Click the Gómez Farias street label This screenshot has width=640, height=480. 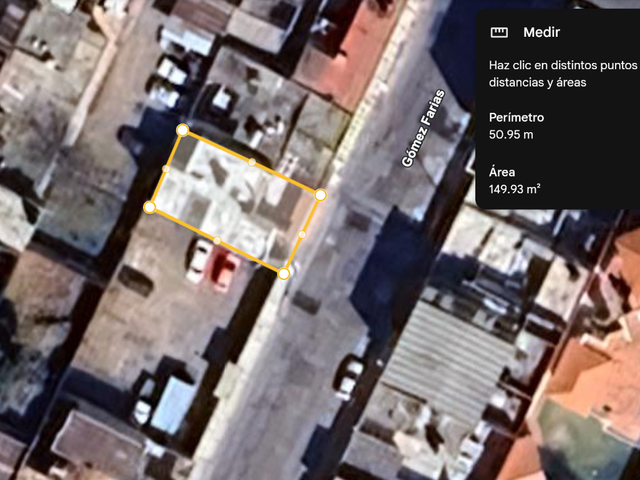[x=423, y=128]
